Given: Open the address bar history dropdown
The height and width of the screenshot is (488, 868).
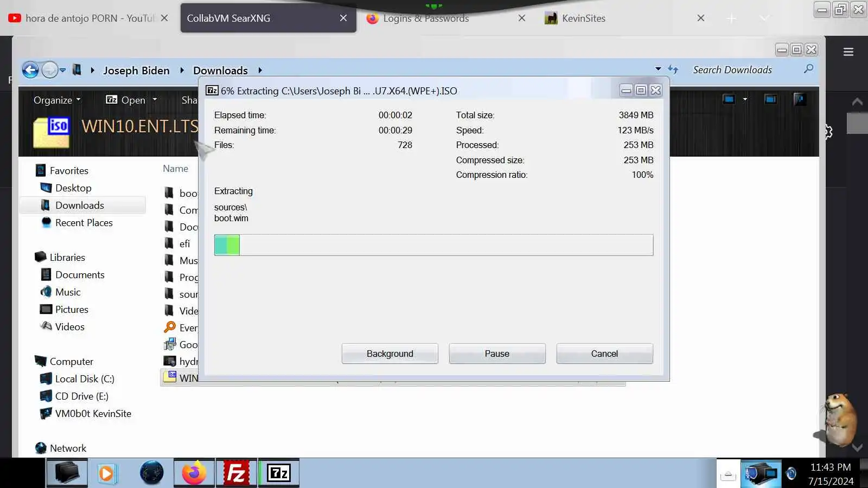Looking at the screenshot, I should pyautogui.click(x=658, y=69).
